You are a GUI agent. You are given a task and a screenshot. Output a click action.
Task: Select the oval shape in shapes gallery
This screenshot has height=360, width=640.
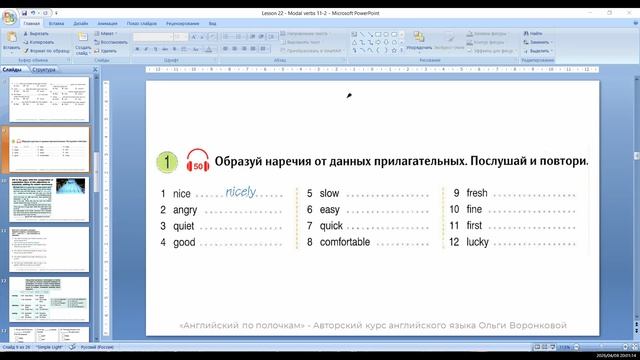point(386,34)
